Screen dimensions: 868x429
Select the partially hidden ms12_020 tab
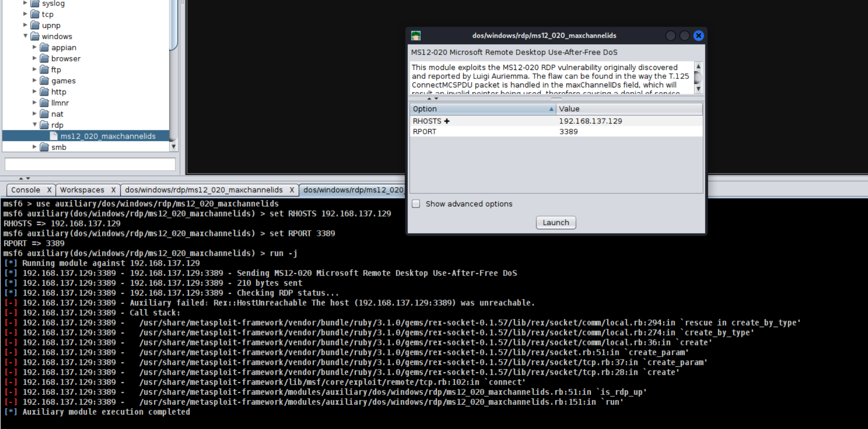[x=353, y=190]
